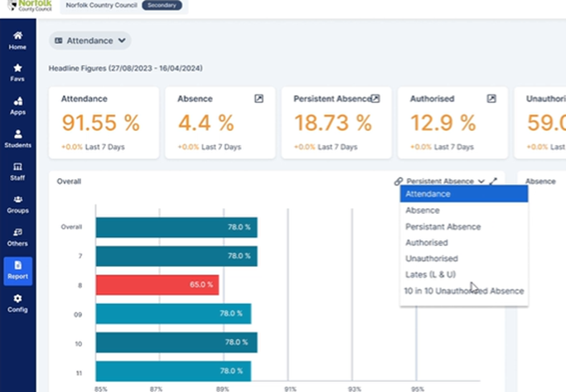The height and width of the screenshot is (392, 566).
Task: Collapse the Persistent Absence chart dropdown
Action: pos(445,181)
